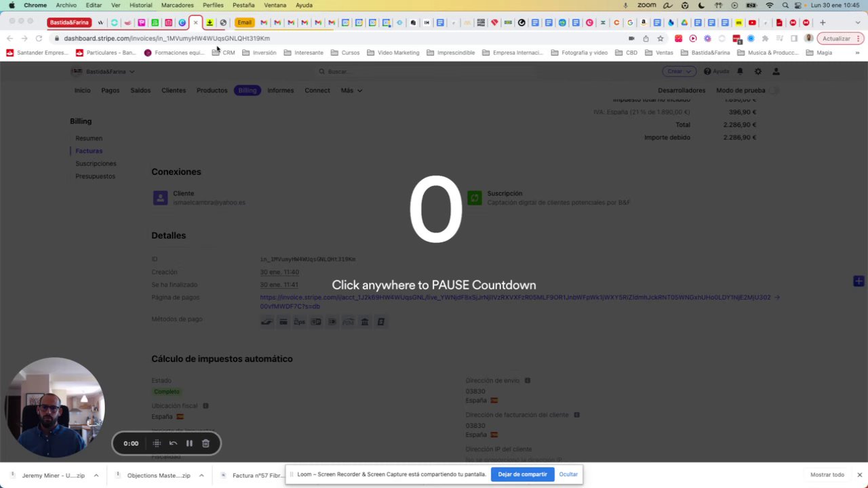Select the Billing tab
This screenshot has height=488, width=868.
click(248, 90)
